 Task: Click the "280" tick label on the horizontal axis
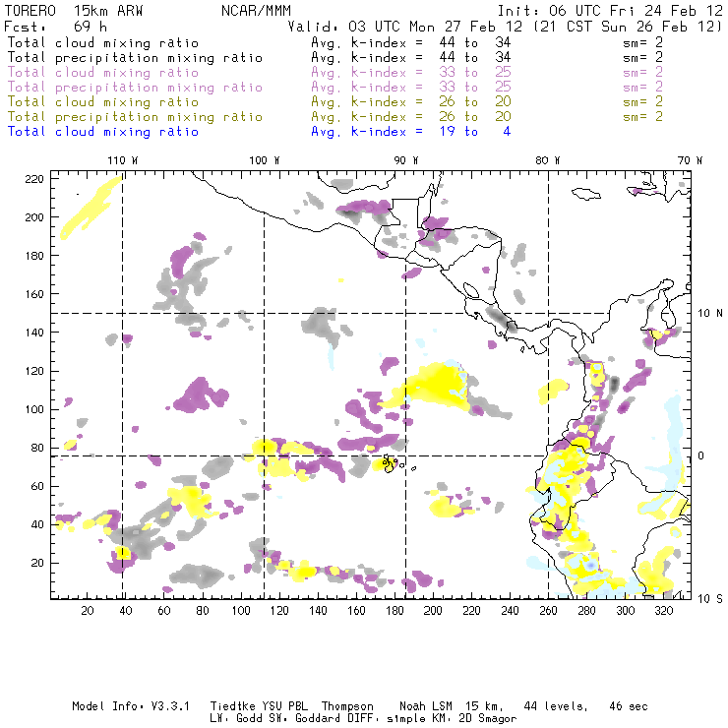click(x=587, y=611)
